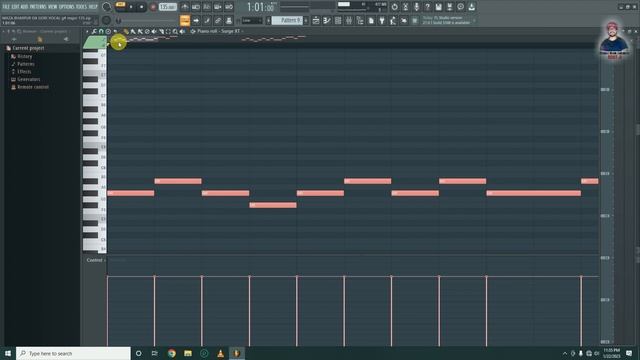The image size is (640, 360).
Task: Toggle the highlighted orange snap-to-grid button
Action: click(184, 20)
